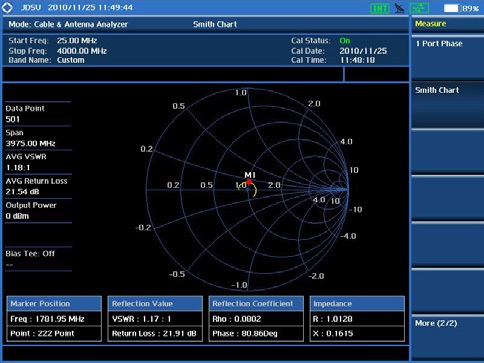Screen dimensions: 484x363
Task: Click the GPS antenna status icon
Action: point(399,8)
